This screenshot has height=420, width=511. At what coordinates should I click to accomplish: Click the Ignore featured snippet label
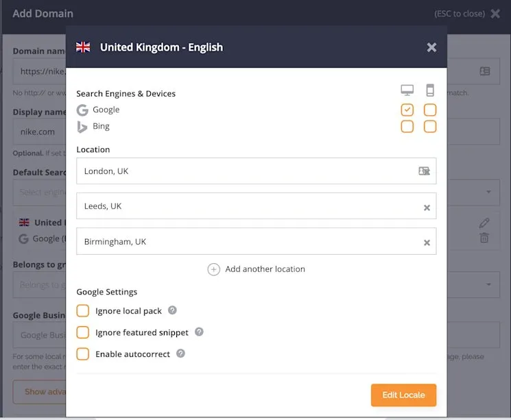[x=142, y=332]
